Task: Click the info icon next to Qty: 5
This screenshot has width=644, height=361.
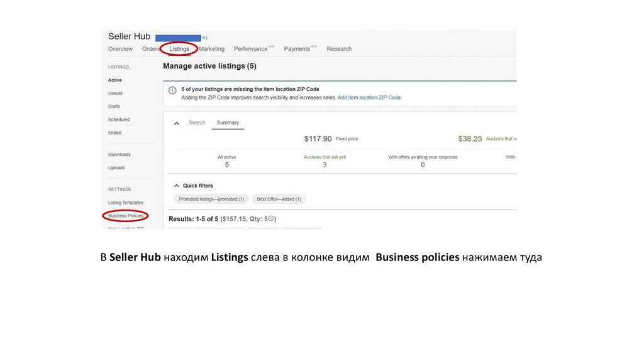Action: click(x=270, y=218)
